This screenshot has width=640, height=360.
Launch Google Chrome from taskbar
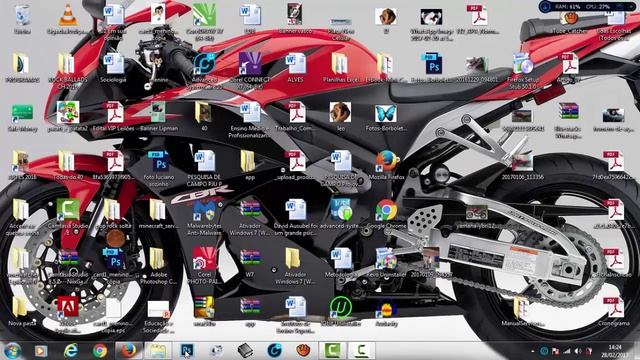[x=100, y=351]
